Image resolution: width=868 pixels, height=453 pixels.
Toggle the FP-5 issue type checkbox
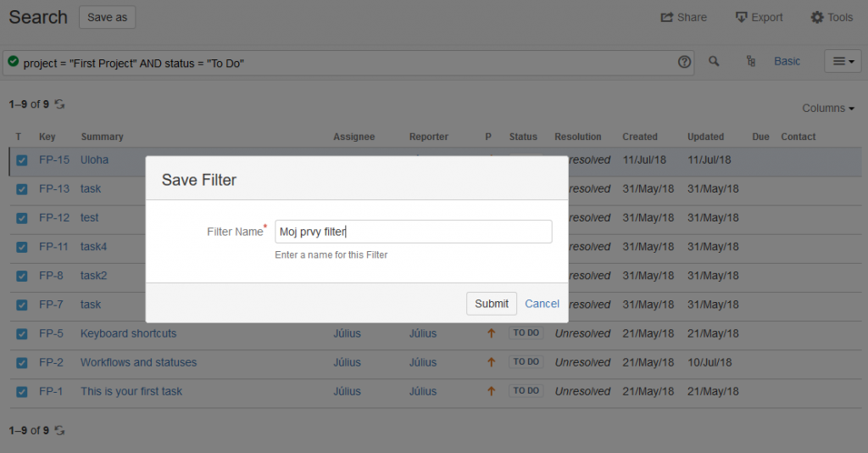(x=21, y=334)
